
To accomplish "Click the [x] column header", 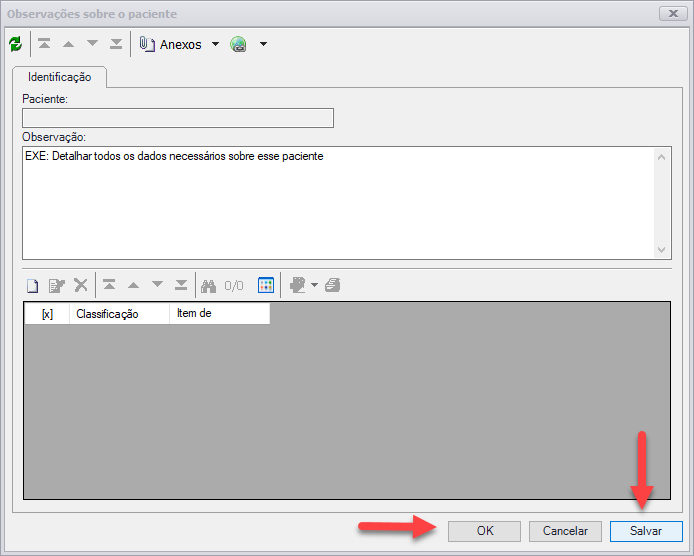I will point(47,314).
